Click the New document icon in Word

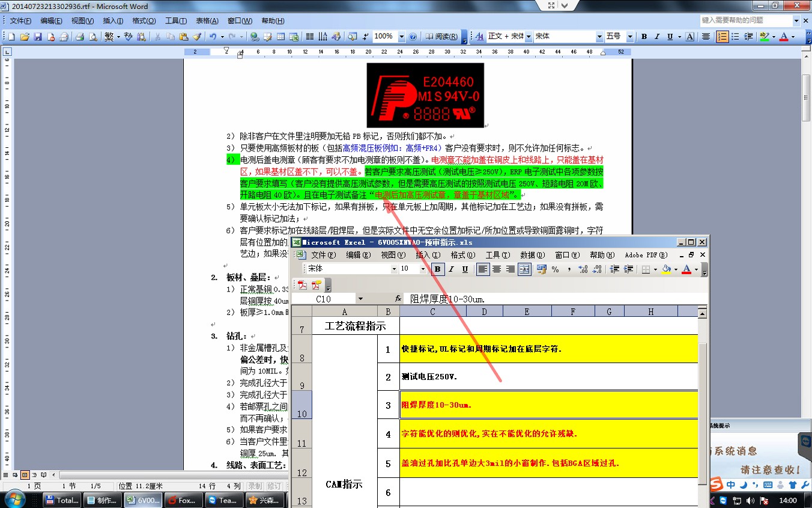11,37
